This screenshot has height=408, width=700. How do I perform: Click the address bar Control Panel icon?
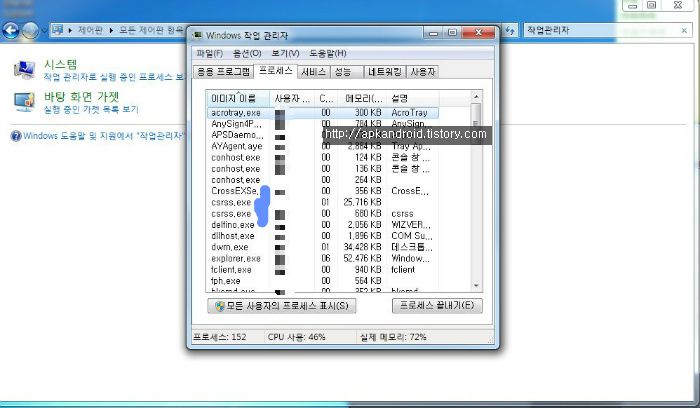point(57,30)
